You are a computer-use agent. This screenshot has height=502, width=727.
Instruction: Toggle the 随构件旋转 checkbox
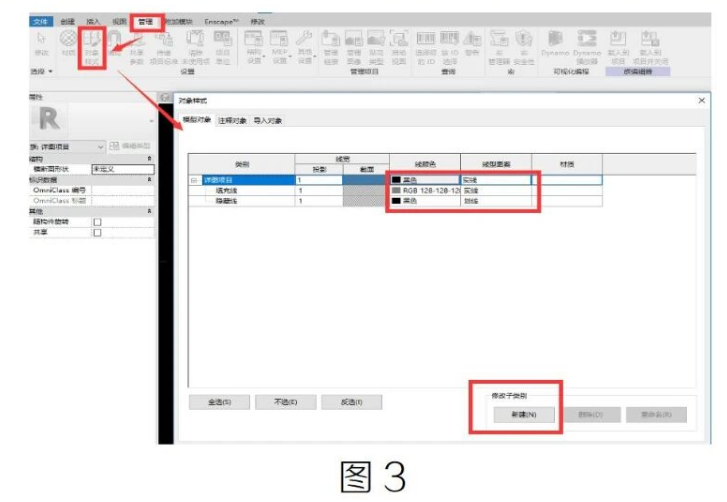click(x=97, y=222)
